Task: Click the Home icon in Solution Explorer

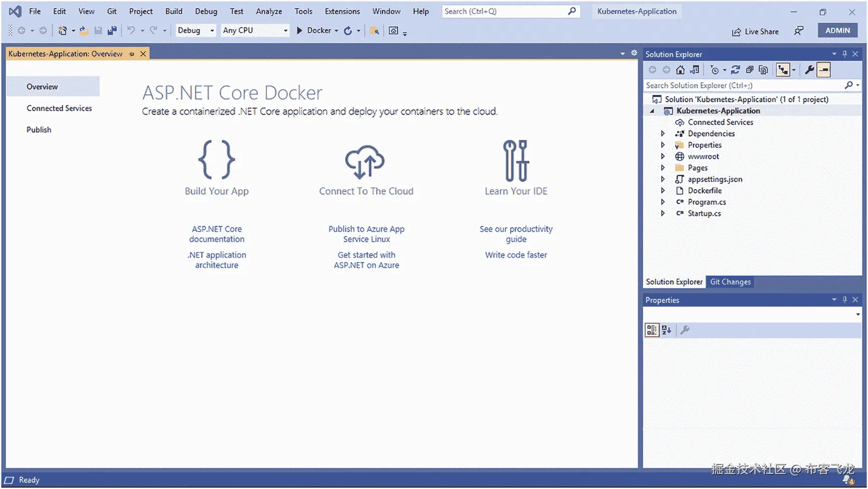Action: click(x=680, y=70)
